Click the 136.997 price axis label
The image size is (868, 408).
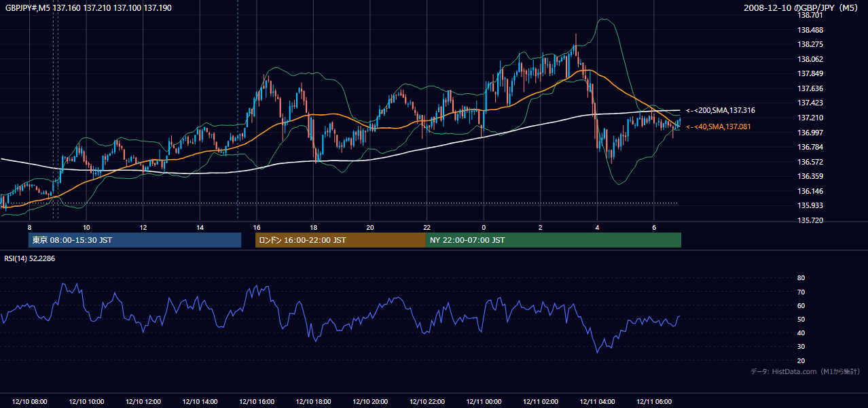[x=811, y=132]
